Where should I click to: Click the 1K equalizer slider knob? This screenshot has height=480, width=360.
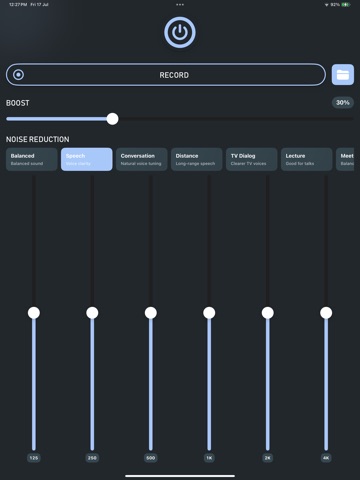click(209, 313)
